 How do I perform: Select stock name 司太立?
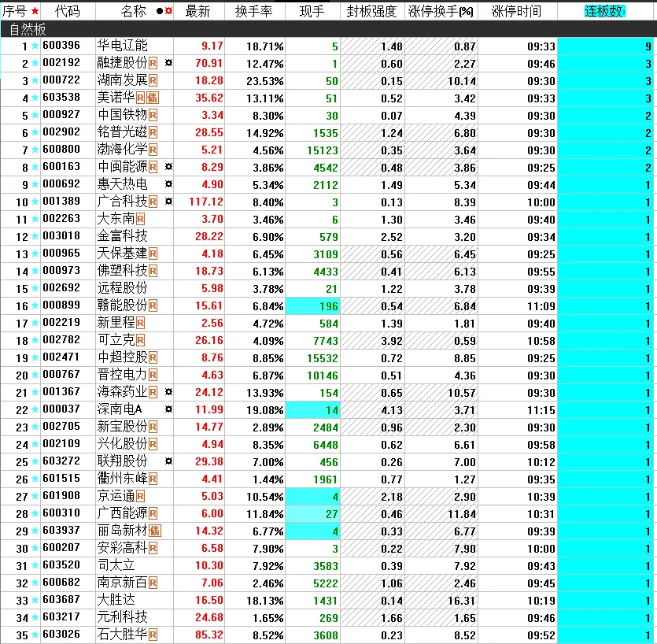pos(116,565)
